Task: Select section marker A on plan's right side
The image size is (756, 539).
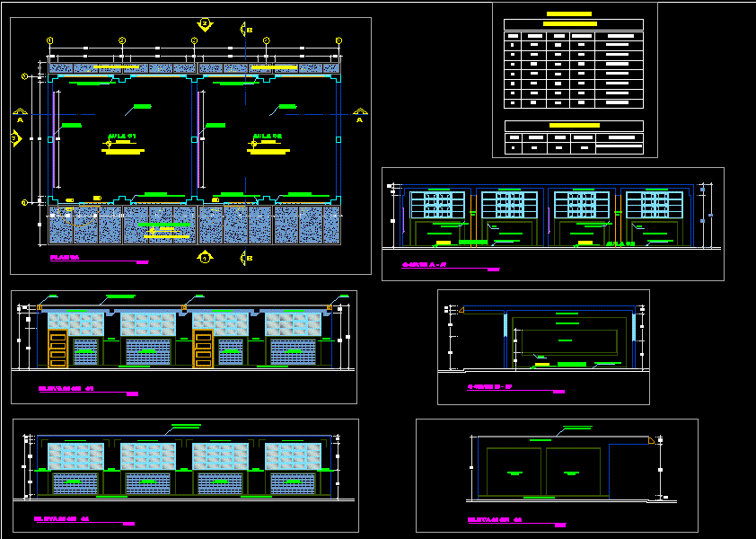Action: coord(360,115)
